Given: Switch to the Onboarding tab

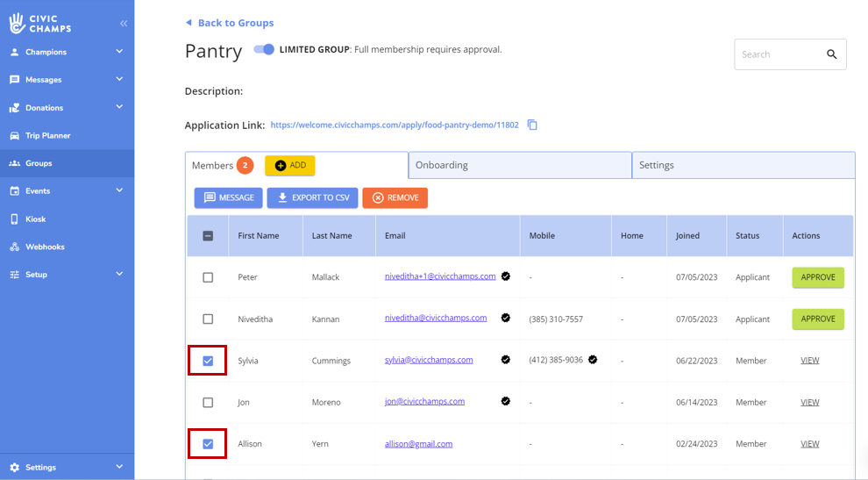Looking at the screenshot, I should click(x=519, y=165).
